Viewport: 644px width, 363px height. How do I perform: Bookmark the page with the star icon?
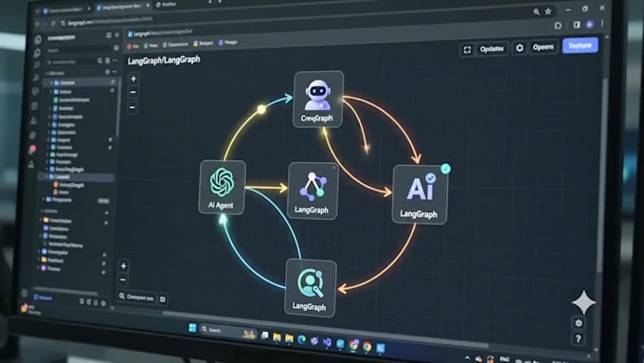click(x=548, y=11)
